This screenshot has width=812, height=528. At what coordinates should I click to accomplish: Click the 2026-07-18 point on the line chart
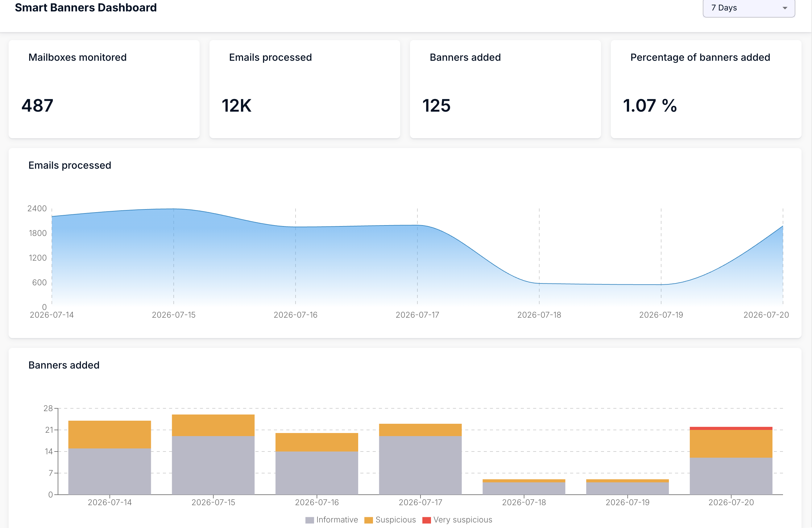click(539, 283)
